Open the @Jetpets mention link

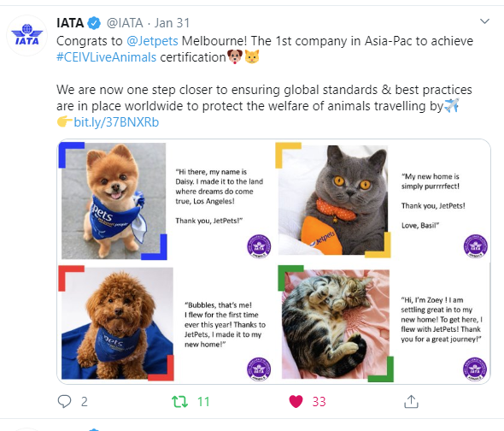pyautogui.click(x=152, y=41)
